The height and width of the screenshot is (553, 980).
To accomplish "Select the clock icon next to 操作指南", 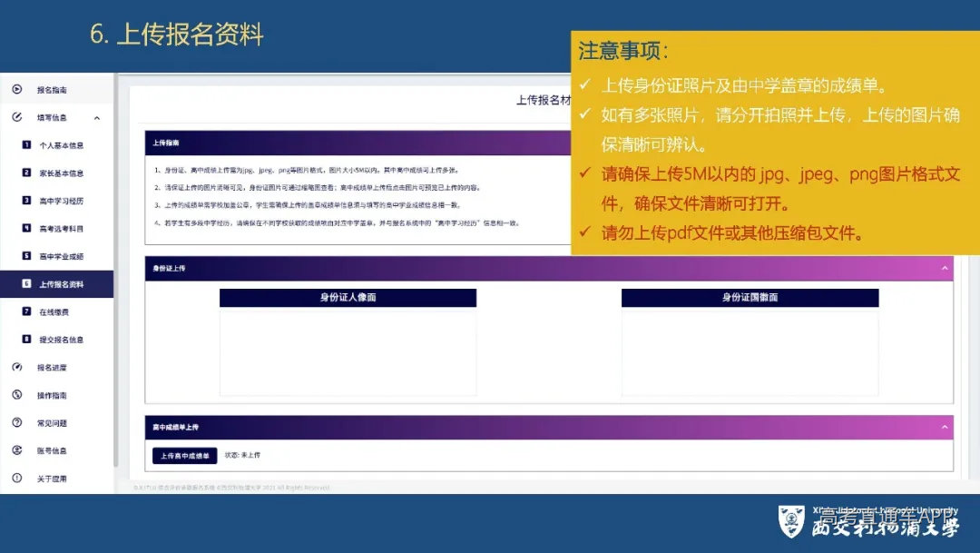I will [17, 395].
